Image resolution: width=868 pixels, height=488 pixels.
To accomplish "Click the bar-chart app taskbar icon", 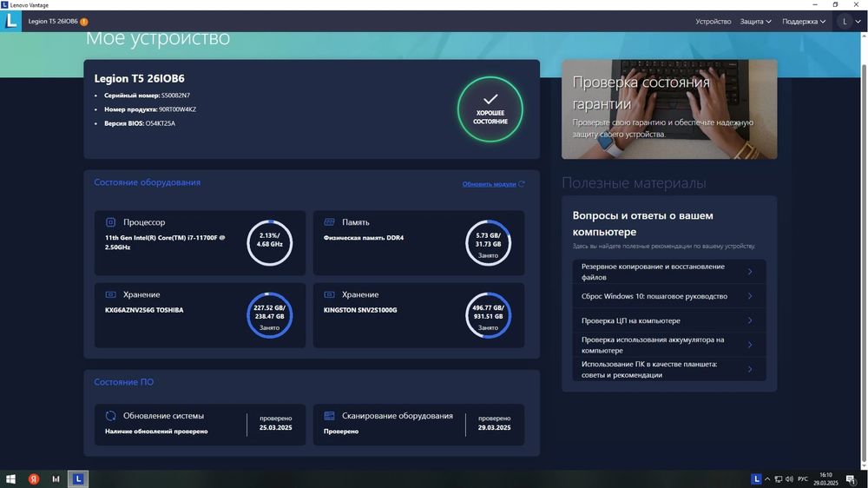I will point(56,479).
